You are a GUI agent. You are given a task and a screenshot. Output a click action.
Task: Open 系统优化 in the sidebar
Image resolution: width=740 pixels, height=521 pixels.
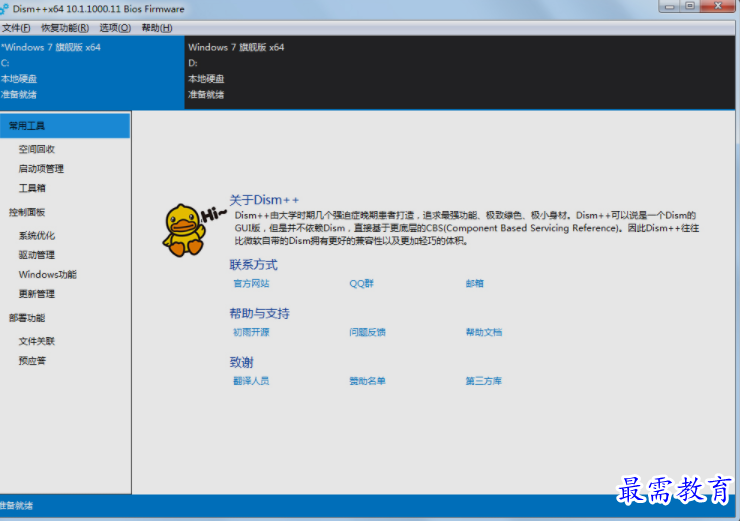pyautogui.click(x=37, y=235)
